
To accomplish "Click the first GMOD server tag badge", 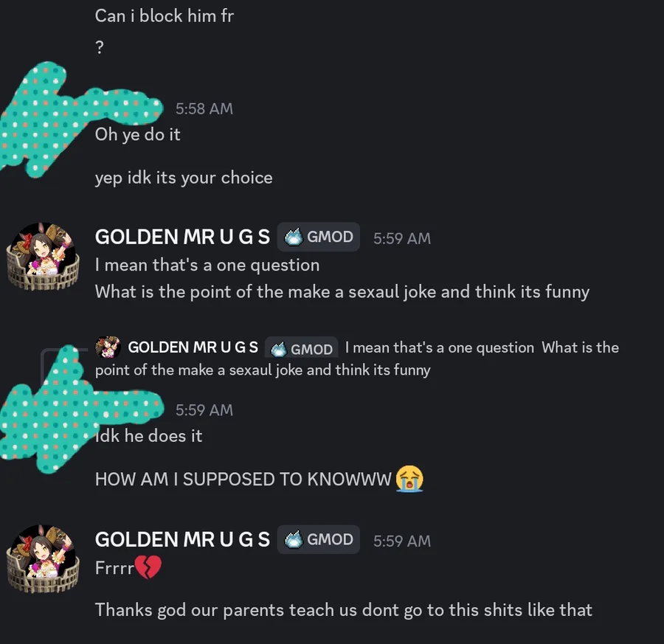I will pos(319,237).
